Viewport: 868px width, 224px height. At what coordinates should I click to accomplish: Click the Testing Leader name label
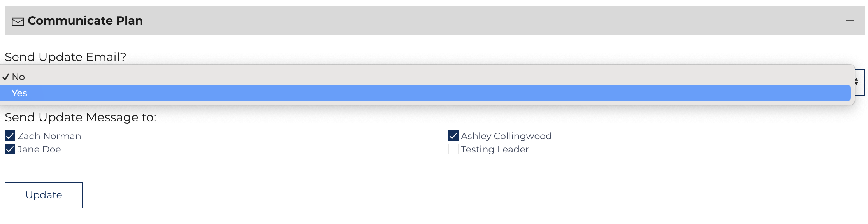tap(495, 149)
